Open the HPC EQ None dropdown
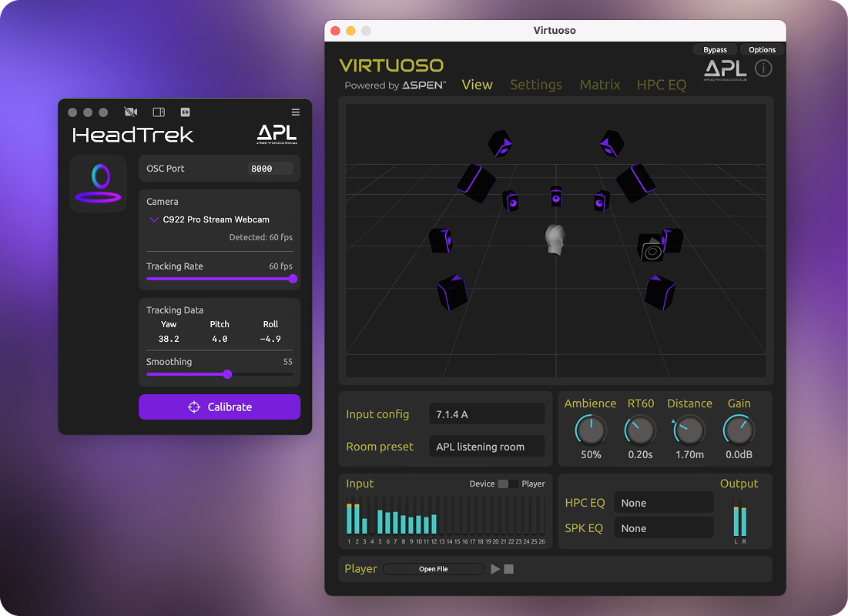The width and height of the screenshot is (848, 616). [x=663, y=503]
